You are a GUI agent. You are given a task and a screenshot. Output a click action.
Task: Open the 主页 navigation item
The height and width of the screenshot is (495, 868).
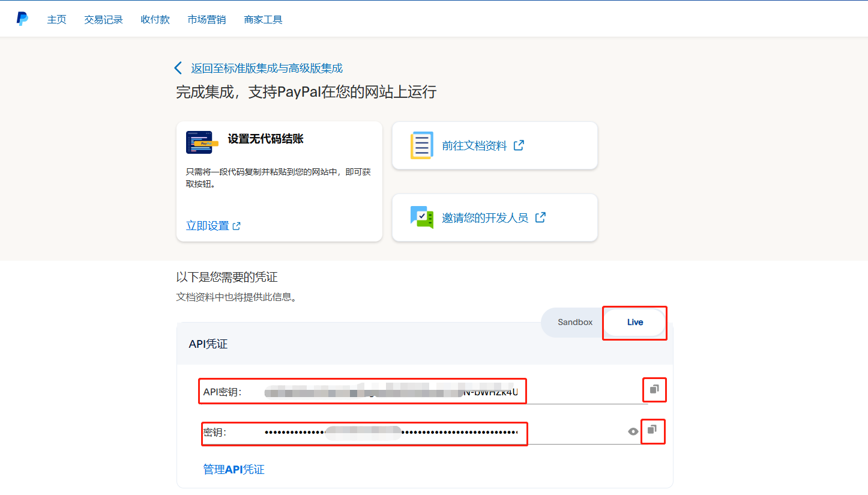57,20
